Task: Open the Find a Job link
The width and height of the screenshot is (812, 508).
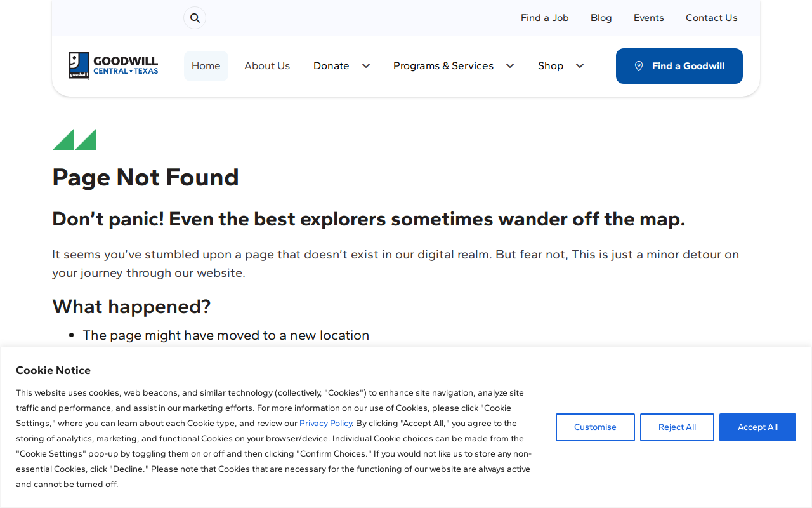Action: (x=545, y=18)
